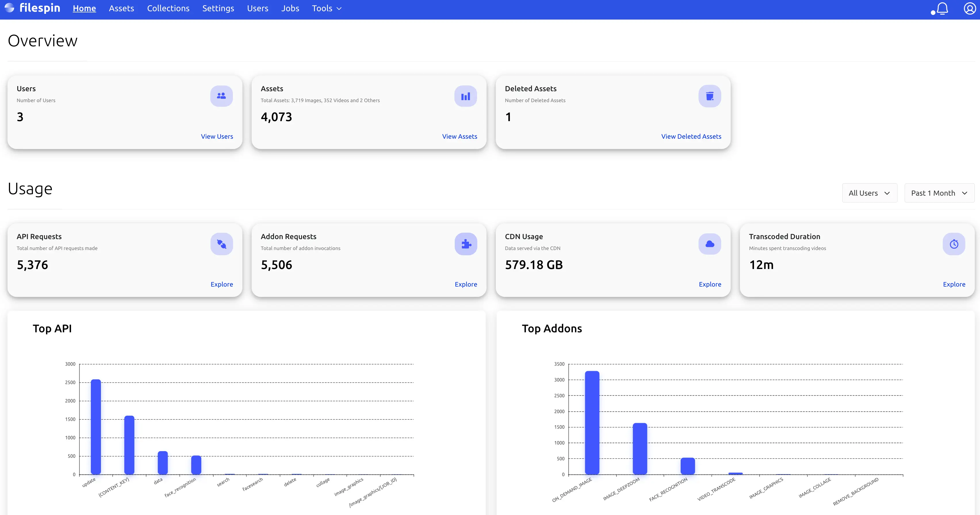The width and height of the screenshot is (980, 515).
Task: Click the Assets card bar-chart icon
Action: [465, 96]
